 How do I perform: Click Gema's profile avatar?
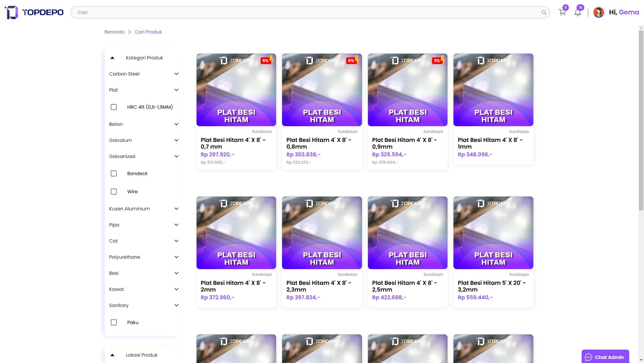click(598, 12)
